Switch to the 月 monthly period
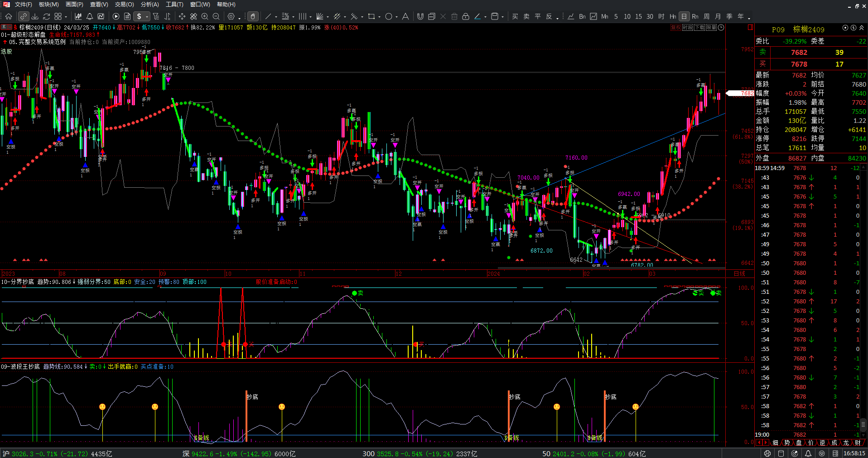This screenshot has height=458, width=868. tap(718, 16)
